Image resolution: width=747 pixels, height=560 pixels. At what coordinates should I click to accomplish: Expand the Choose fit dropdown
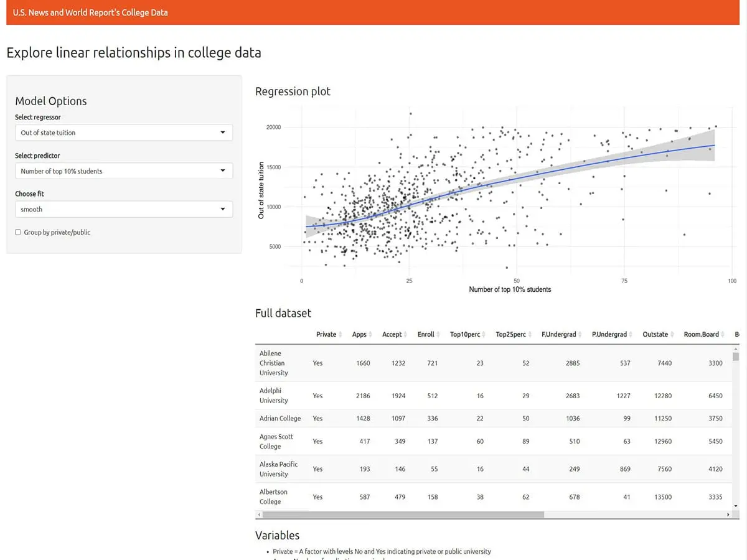pos(123,210)
